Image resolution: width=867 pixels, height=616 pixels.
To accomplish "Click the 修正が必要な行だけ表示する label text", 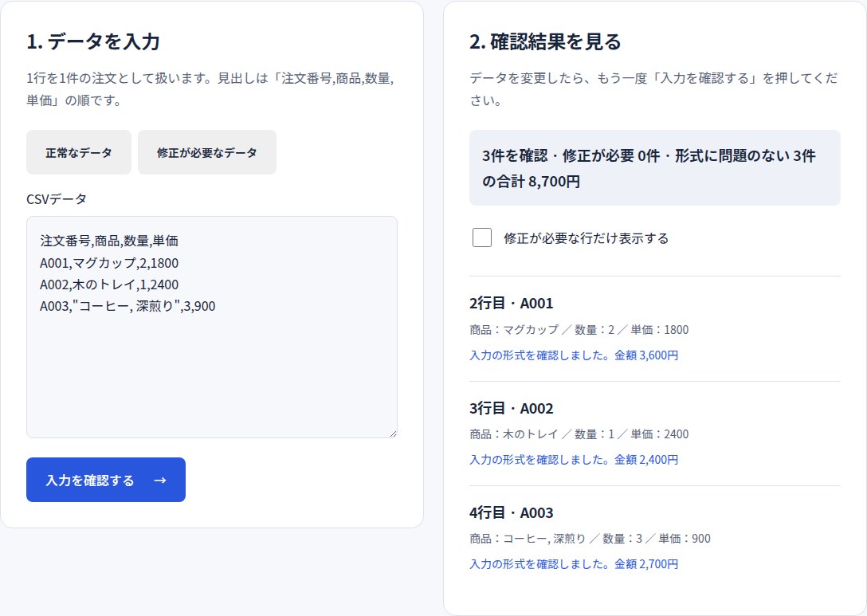I will click(x=586, y=238).
